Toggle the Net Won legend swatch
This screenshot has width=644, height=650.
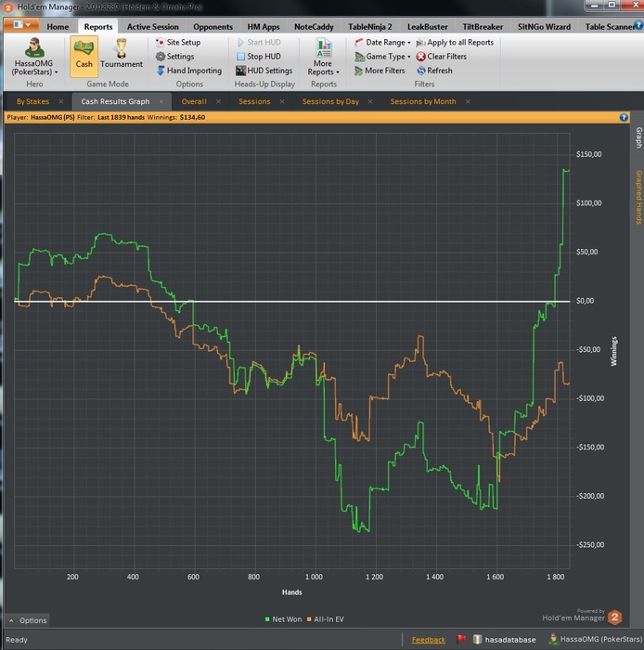[267, 619]
